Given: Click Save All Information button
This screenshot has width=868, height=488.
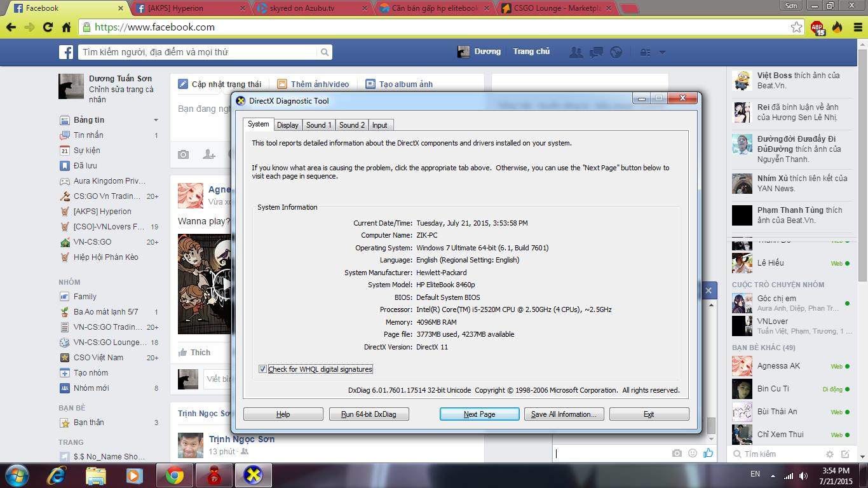Looking at the screenshot, I should (x=563, y=414).
